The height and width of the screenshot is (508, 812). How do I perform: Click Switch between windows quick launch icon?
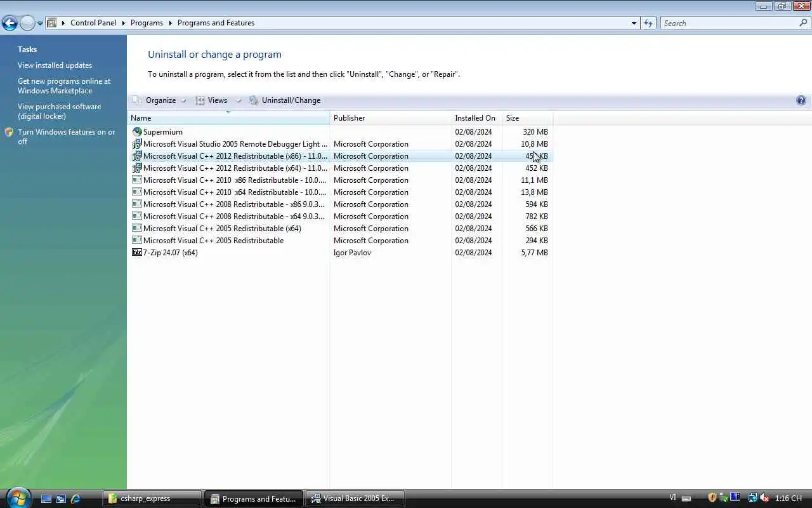click(61, 498)
